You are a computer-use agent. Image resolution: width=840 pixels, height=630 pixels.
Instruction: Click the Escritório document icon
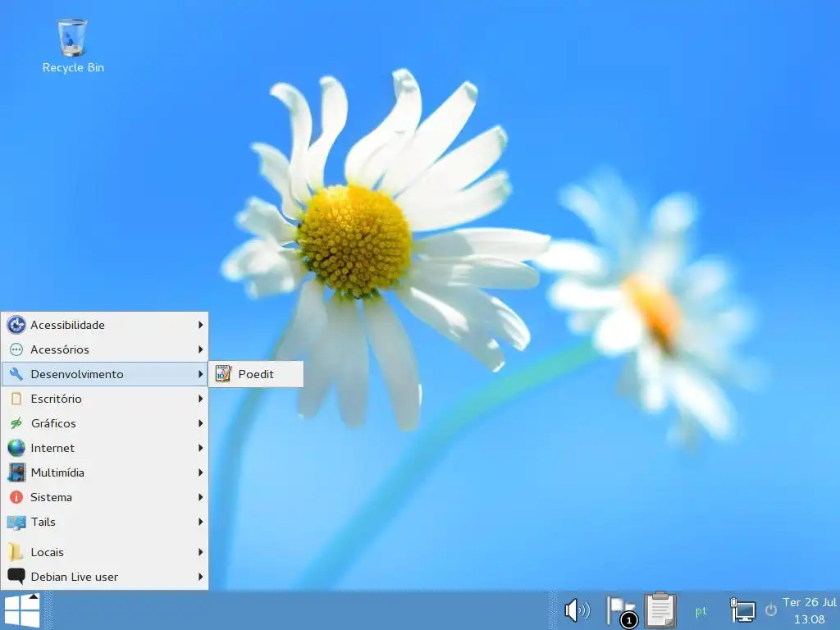[16, 399]
